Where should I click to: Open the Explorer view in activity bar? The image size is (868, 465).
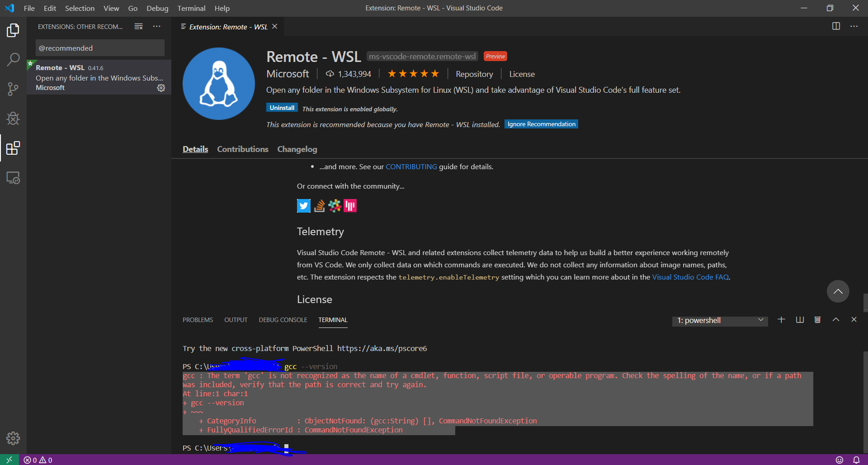pyautogui.click(x=13, y=30)
